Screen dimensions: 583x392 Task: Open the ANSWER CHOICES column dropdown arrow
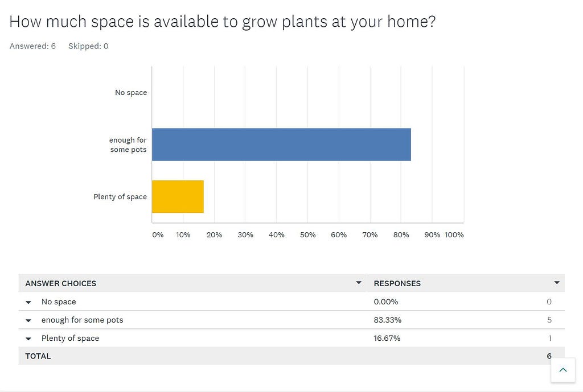tap(359, 283)
